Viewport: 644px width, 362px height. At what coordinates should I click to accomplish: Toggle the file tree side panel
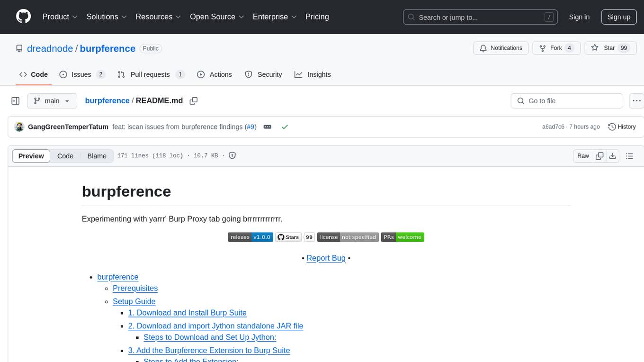(16, 101)
